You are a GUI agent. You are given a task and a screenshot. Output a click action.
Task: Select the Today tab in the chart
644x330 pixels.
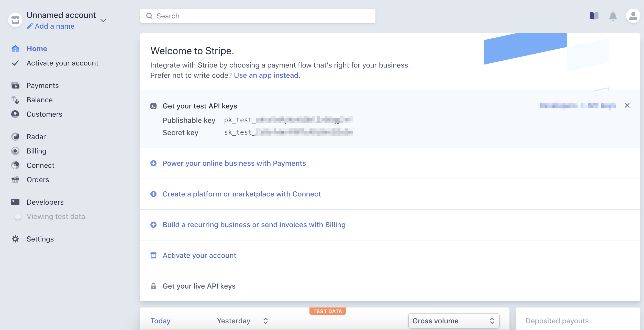pyautogui.click(x=160, y=321)
